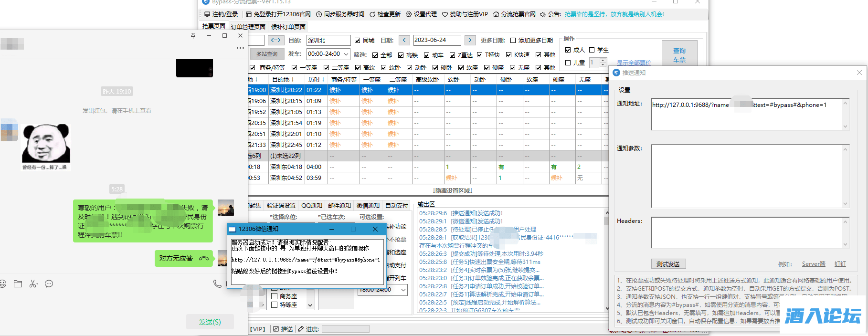Click the scissors screenshot icon in WeChat

point(33,284)
